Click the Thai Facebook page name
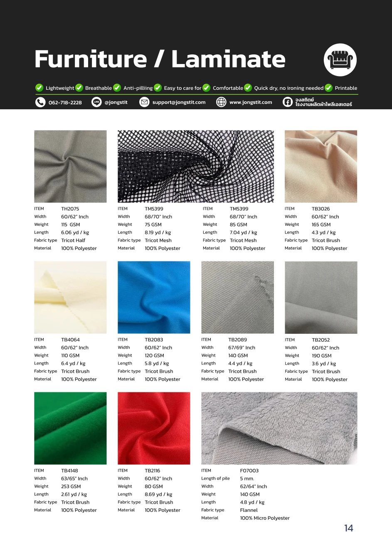Screen dimensions: 392x554 [323, 102]
